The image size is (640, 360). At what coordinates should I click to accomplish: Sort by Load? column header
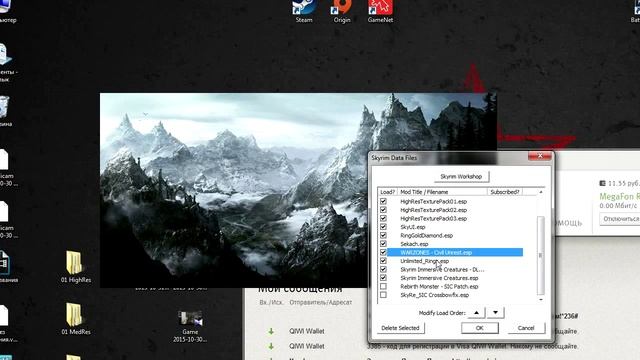(387, 192)
